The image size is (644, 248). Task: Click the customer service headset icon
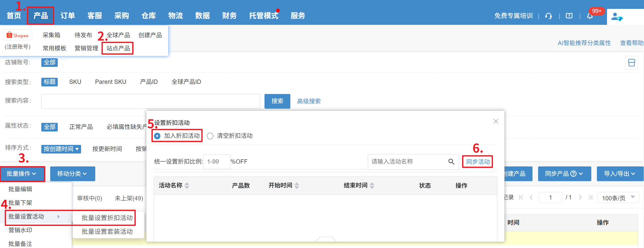point(548,16)
